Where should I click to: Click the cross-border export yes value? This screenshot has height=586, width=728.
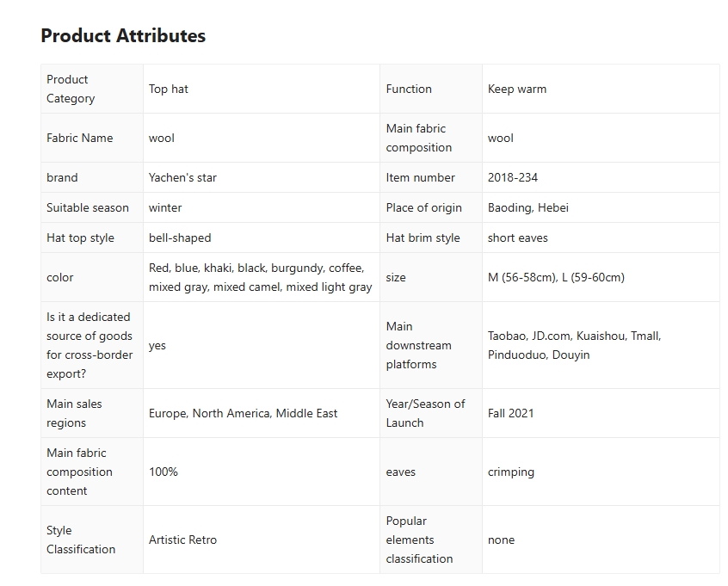point(157,345)
